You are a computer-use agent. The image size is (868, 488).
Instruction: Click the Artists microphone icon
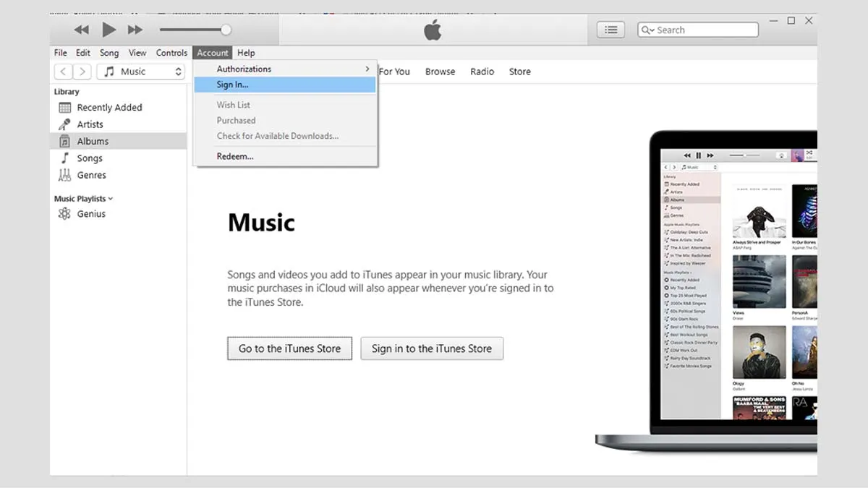pos(64,124)
